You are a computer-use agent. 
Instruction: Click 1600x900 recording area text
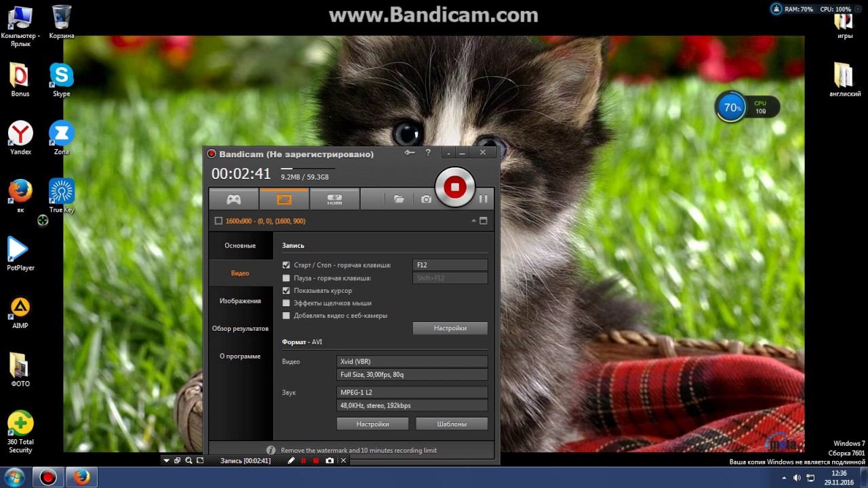265,221
